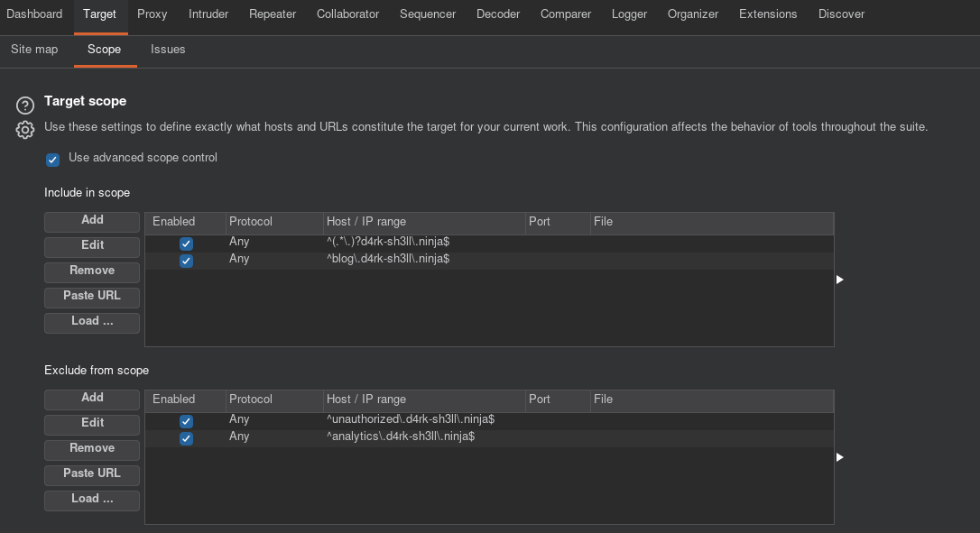This screenshot has width=980, height=533.
Task: Sort include table by File column
Action: pyautogui.click(x=712, y=222)
